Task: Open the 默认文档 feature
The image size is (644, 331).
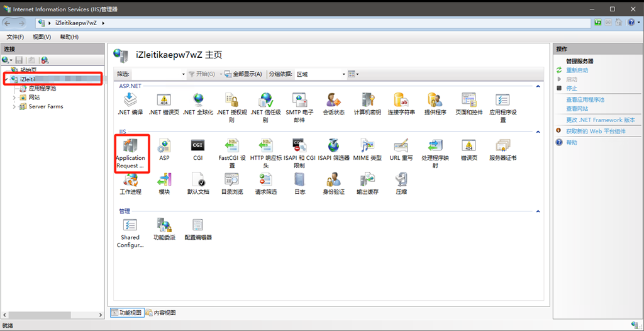Action: [x=198, y=183]
